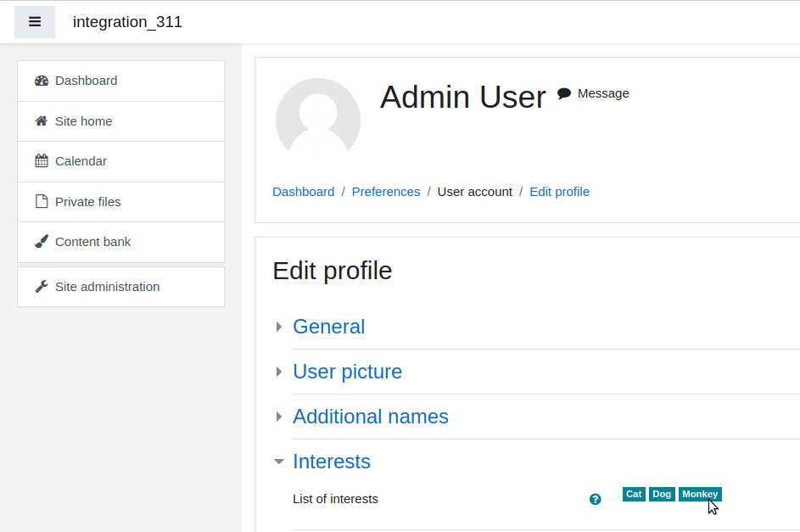800x532 pixels.
Task: Click the Content bank paintbrush icon
Action: 42,241
